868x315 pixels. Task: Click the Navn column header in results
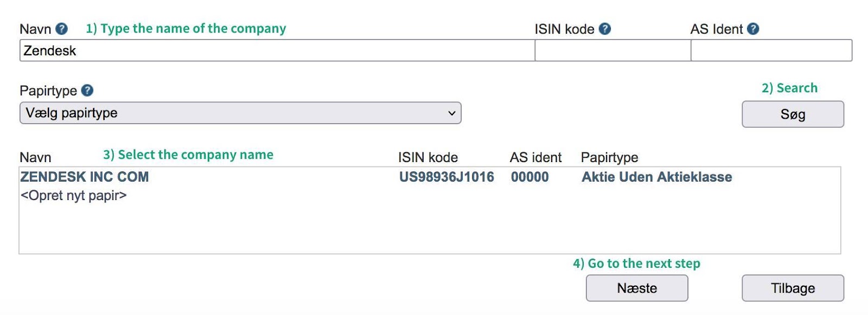(35, 157)
